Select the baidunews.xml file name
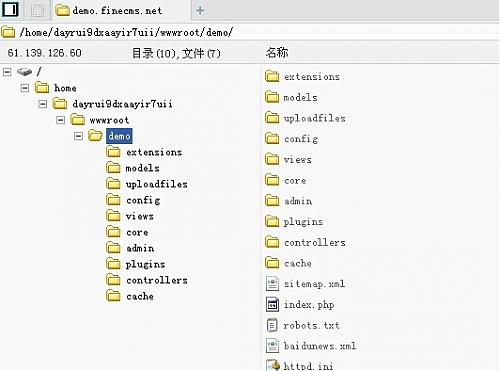 320,346
